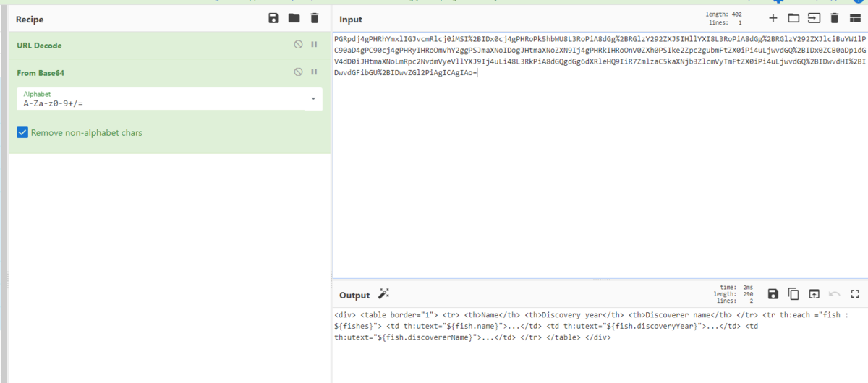The image size is (868, 383).
Task: Undo the output replacement
Action: coord(834,294)
